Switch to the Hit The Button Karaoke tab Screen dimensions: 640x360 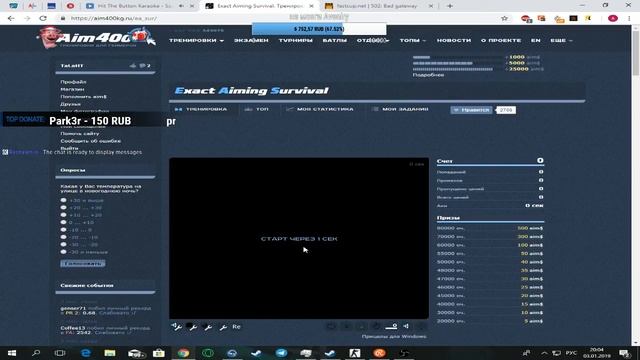[x=134, y=6]
